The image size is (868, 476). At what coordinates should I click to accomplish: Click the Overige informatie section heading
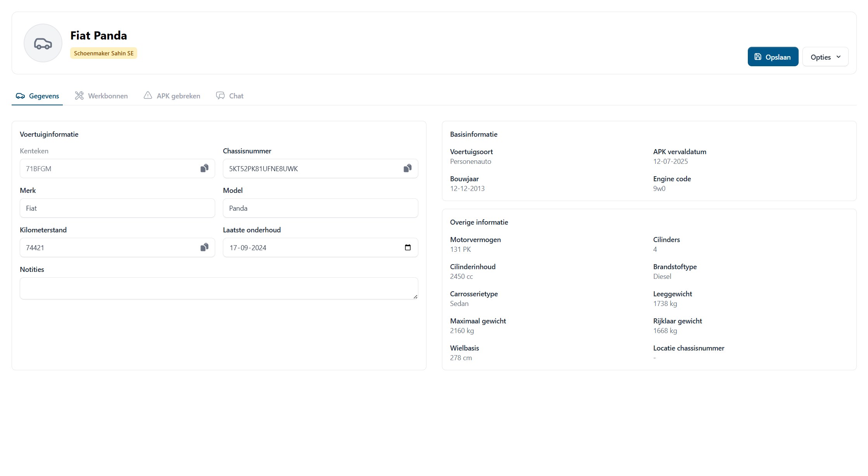click(x=479, y=222)
